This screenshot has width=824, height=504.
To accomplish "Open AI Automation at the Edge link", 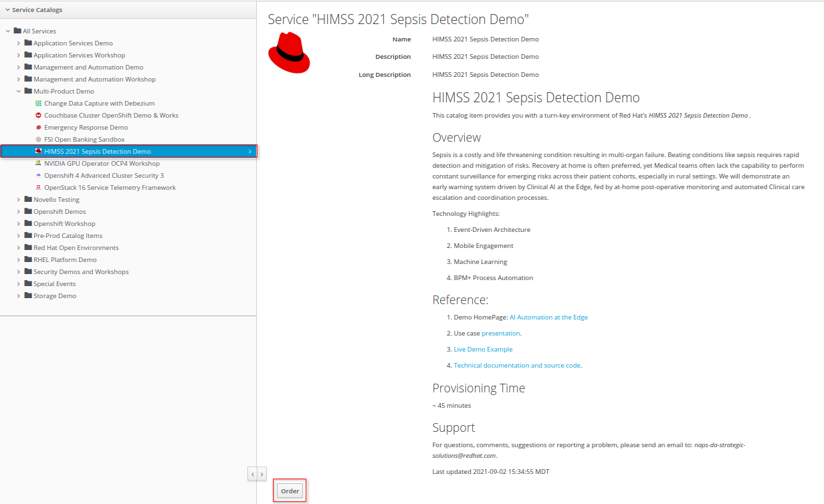I will coord(548,318).
